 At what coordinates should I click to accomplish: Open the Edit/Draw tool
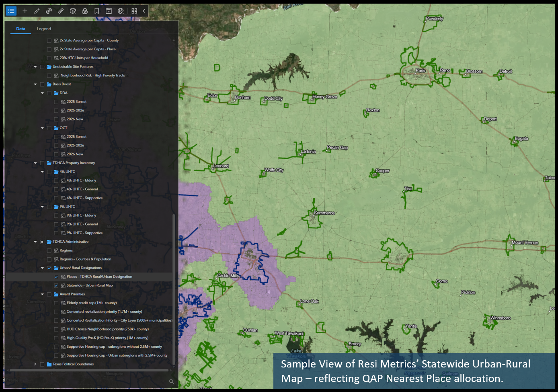click(x=37, y=11)
